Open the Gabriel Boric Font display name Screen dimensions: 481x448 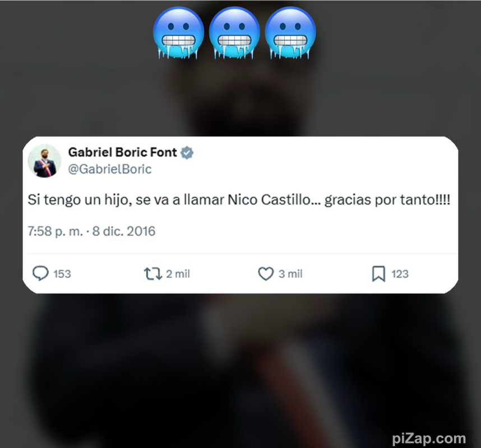coord(122,152)
